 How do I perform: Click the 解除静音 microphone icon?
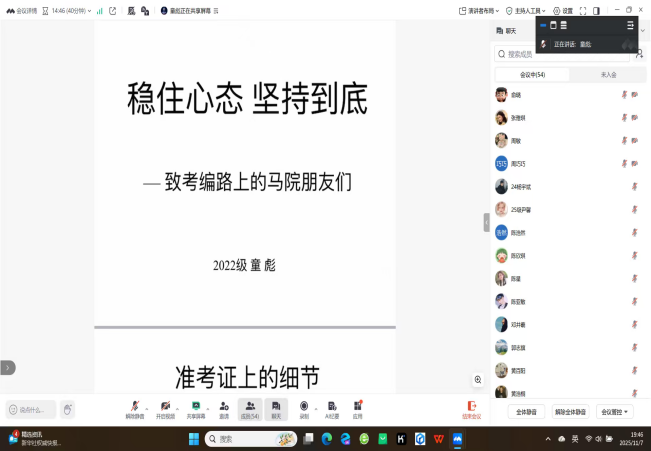[x=134, y=406]
